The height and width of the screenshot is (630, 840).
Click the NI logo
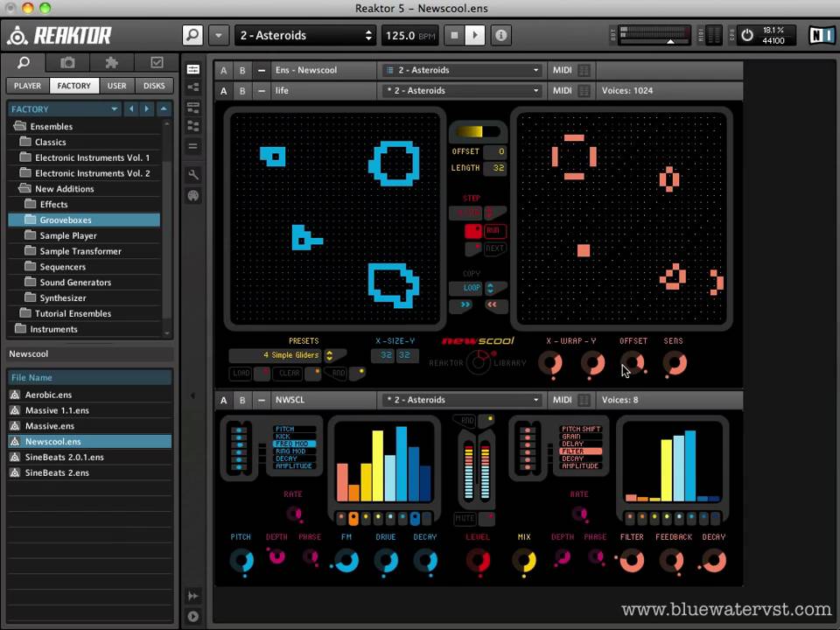(822, 35)
